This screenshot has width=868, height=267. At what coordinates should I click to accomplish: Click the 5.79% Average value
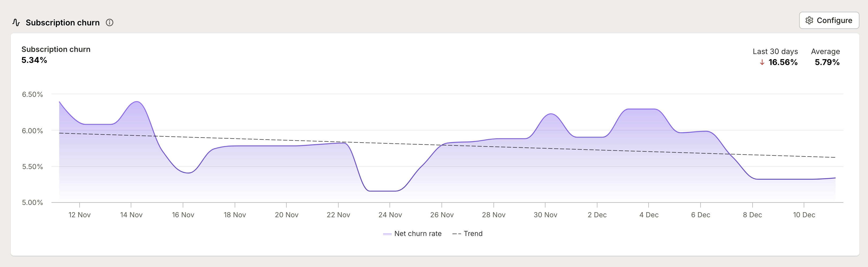827,62
